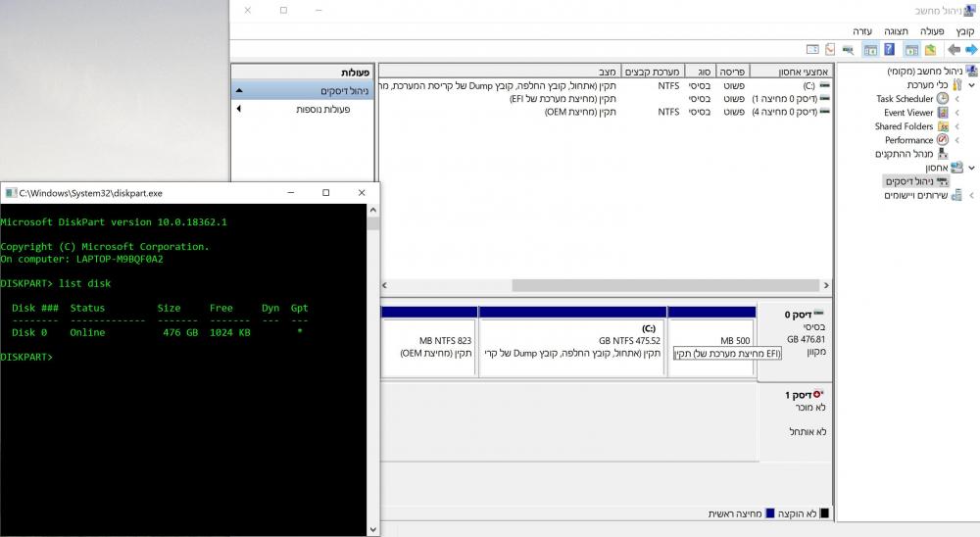The image size is (980, 537).
Task: Select the 500 MB EFI partition block
Action: click(x=711, y=341)
